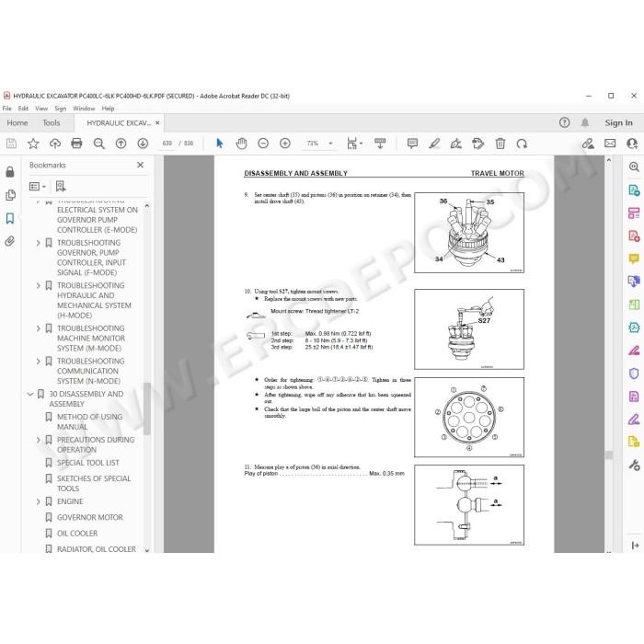Open the draw/sign markup tool

tap(456, 144)
